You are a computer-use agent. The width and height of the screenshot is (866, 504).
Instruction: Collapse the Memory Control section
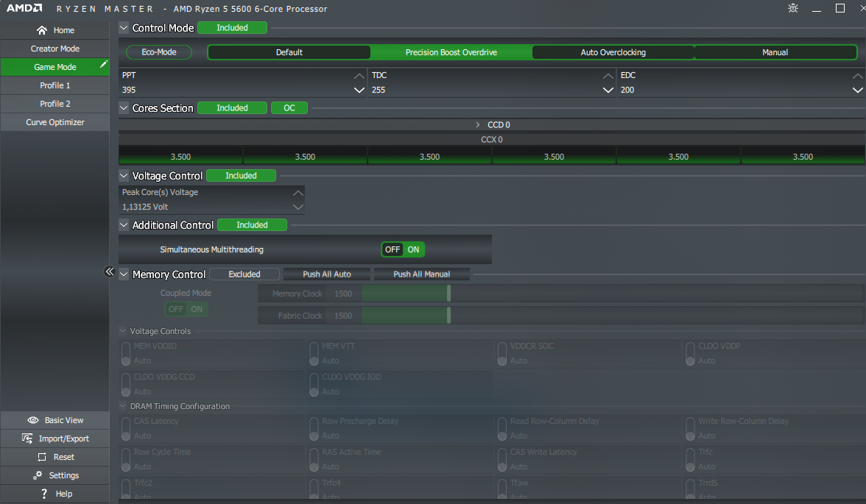(124, 274)
